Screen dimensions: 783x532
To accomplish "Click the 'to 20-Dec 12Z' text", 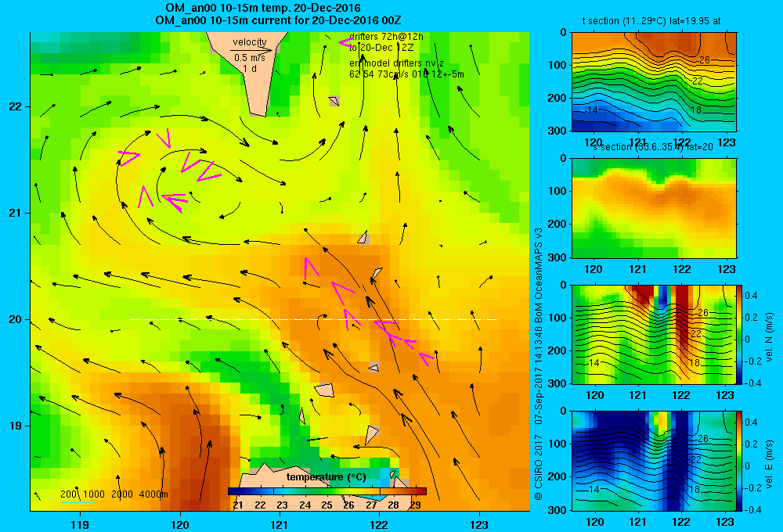I will click(x=381, y=48).
